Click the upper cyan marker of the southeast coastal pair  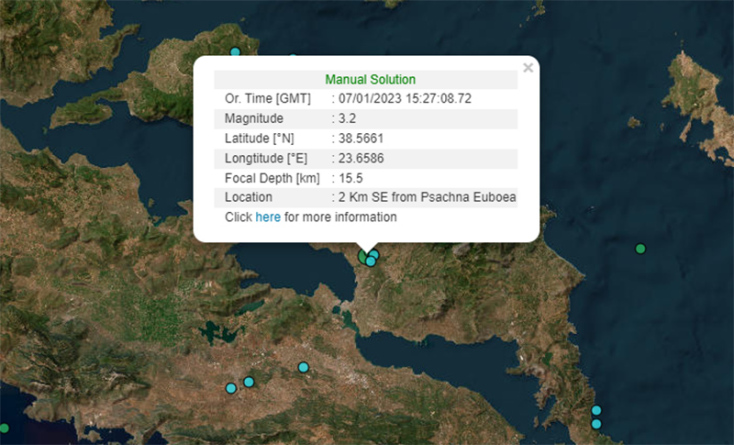click(x=596, y=411)
